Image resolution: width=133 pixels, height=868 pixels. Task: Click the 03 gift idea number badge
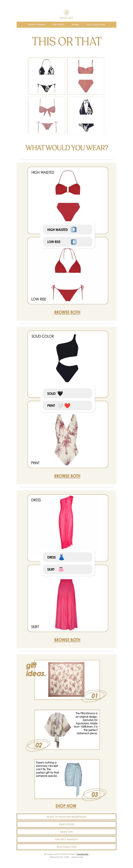tap(94, 794)
